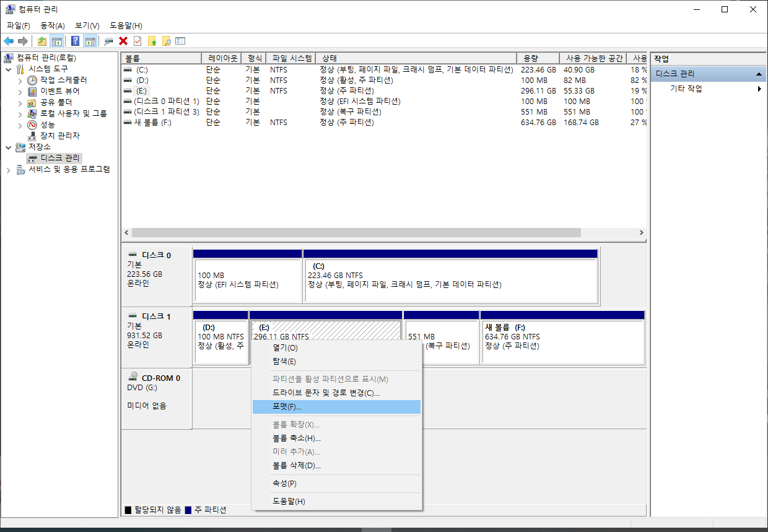Click the checkmark properties icon
Image resolution: width=768 pixels, height=532 pixels.
(137, 41)
